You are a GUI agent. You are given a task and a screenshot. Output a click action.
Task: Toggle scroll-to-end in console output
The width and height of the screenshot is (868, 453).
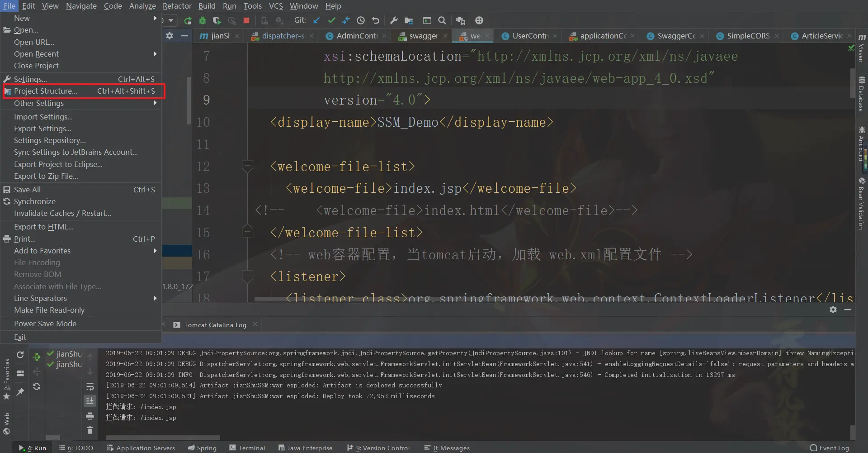click(90, 401)
